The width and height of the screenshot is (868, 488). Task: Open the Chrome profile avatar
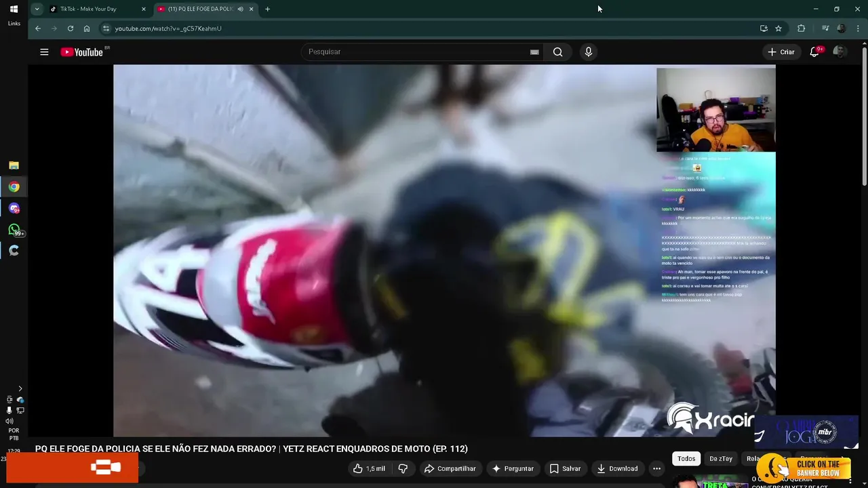[x=842, y=28]
